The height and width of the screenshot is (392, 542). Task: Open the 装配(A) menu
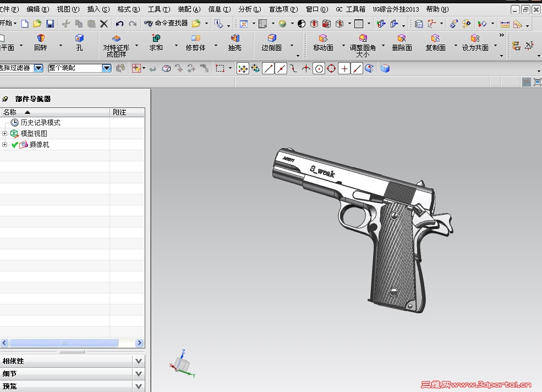pos(189,9)
